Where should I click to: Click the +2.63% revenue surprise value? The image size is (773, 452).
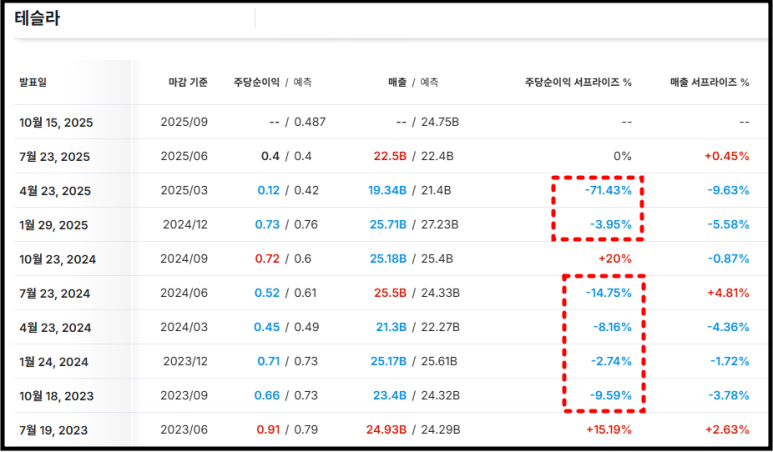tap(727, 430)
